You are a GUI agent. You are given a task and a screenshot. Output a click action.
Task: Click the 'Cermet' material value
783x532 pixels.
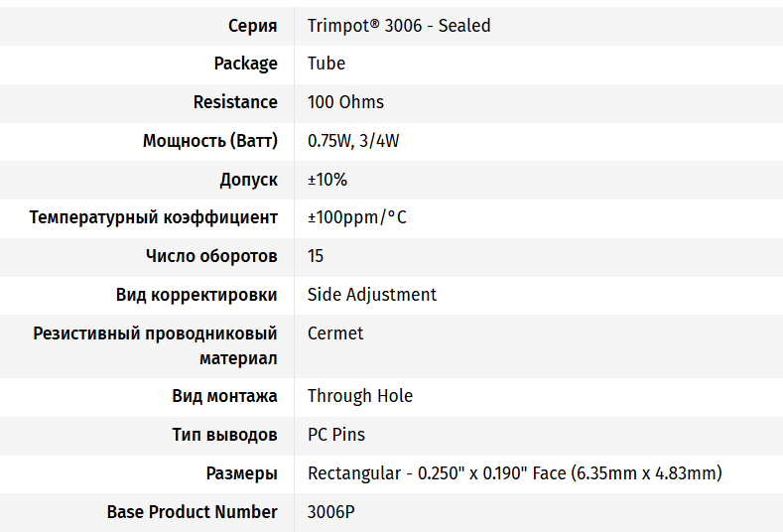coord(335,333)
